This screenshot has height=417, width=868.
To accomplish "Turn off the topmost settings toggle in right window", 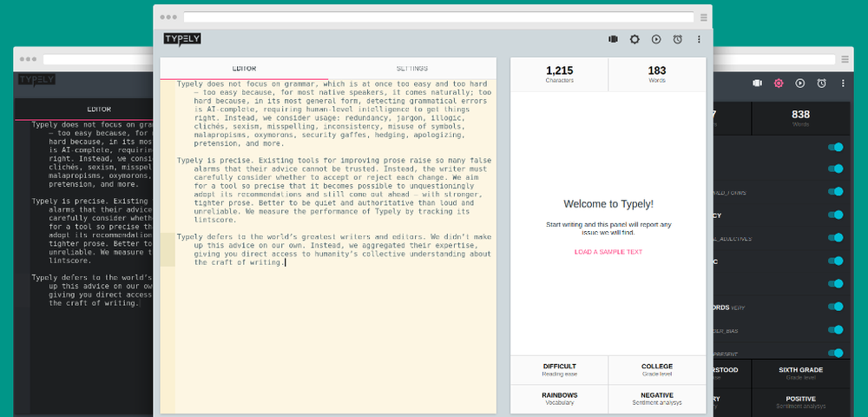I will coord(835,147).
